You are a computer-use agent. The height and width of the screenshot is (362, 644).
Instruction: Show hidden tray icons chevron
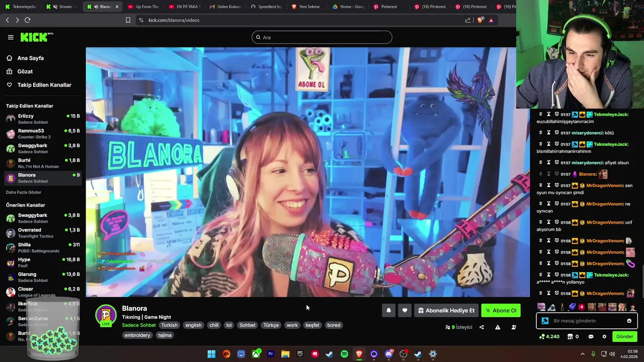pyautogui.click(x=583, y=354)
